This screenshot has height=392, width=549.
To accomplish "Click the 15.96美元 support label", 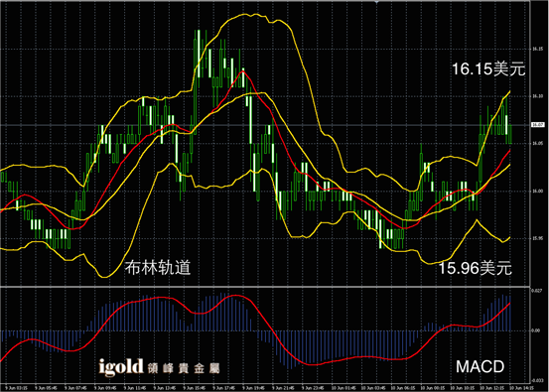I will (475, 269).
